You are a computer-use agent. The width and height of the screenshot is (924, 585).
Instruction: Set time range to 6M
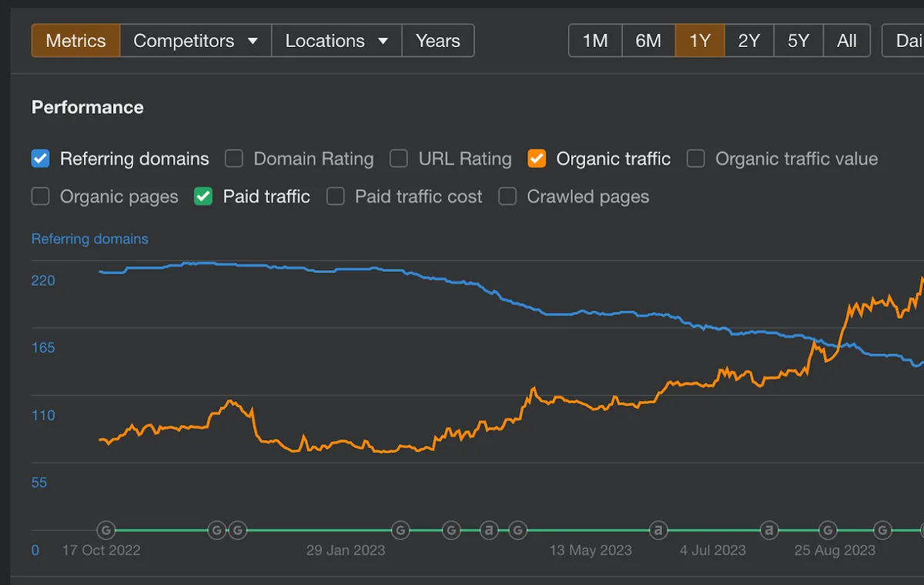click(648, 41)
